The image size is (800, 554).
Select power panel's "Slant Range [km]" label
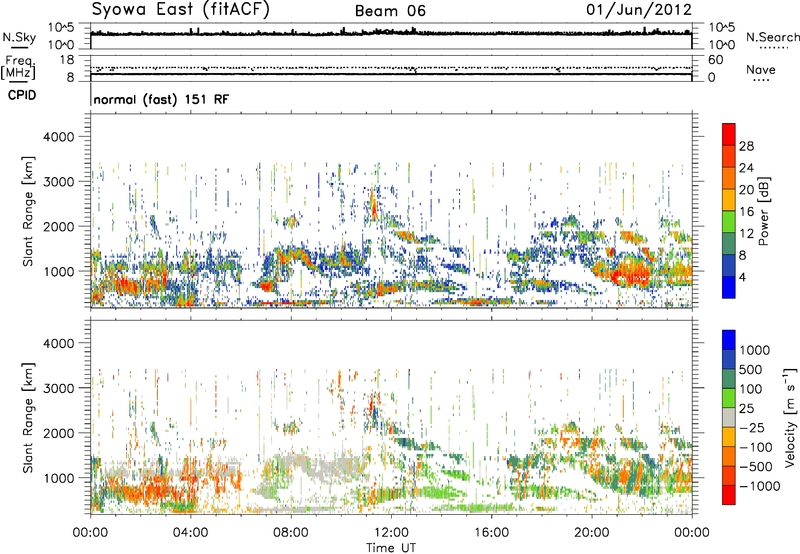point(28,211)
